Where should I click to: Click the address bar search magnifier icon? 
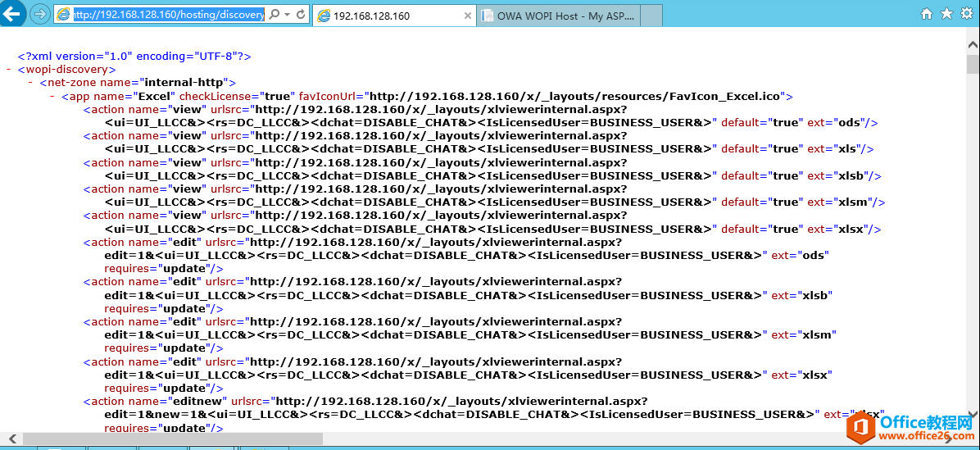tap(274, 14)
